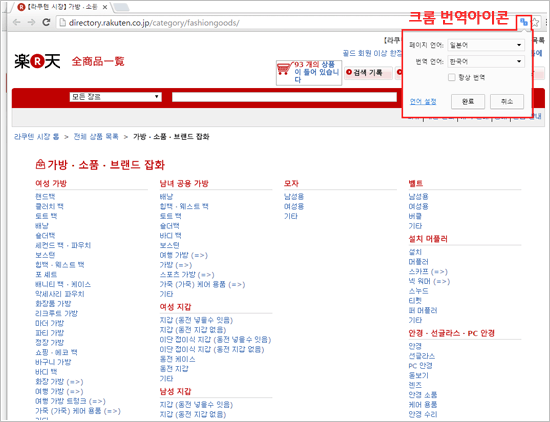Open the 스카프 (=>) link
The height and width of the screenshot is (422, 550).
[428, 272]
